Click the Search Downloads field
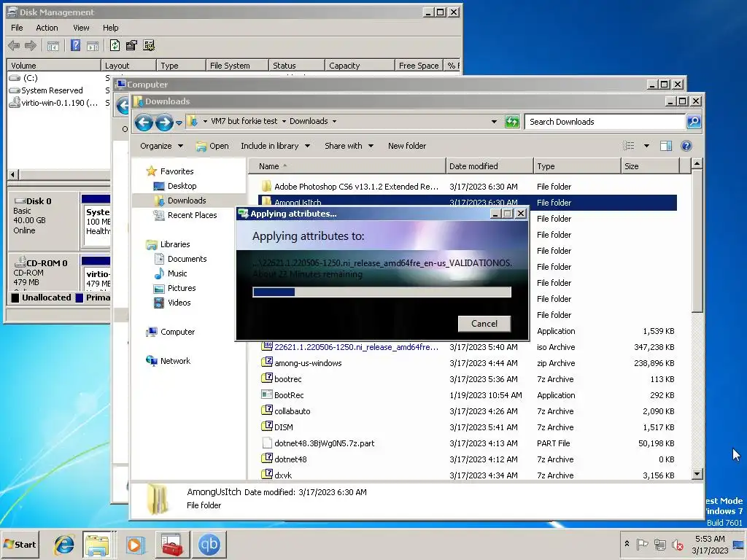 click(x=605, y=122)
